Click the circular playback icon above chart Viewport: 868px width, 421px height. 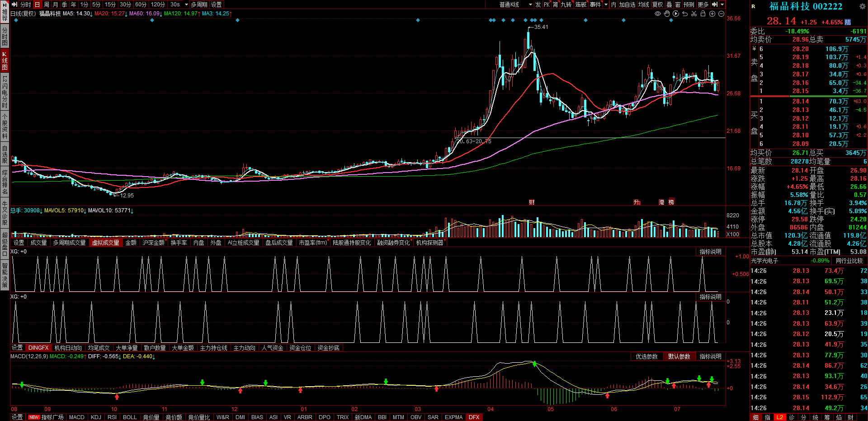(676, 14)
